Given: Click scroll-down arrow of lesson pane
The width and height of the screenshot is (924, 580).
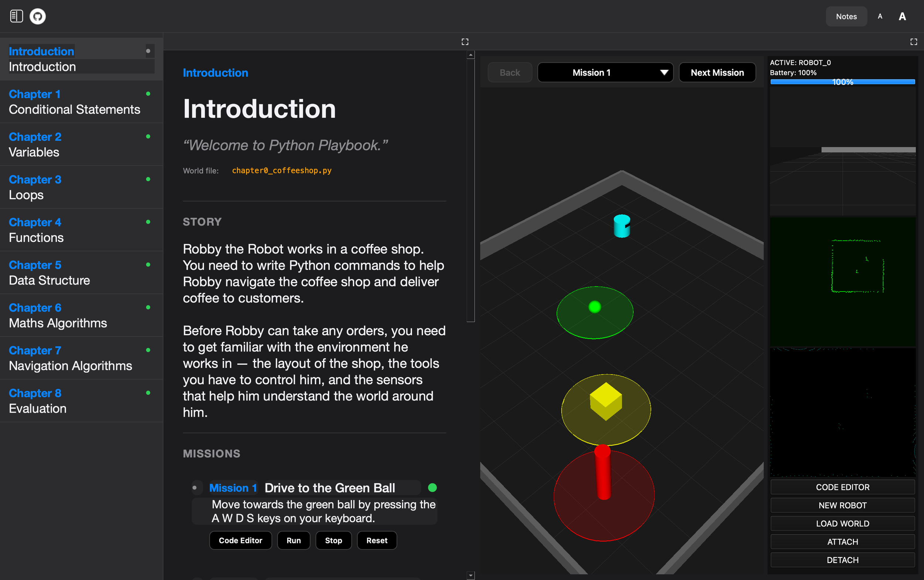Looking at the screenshot, I should tap(471, 575).
